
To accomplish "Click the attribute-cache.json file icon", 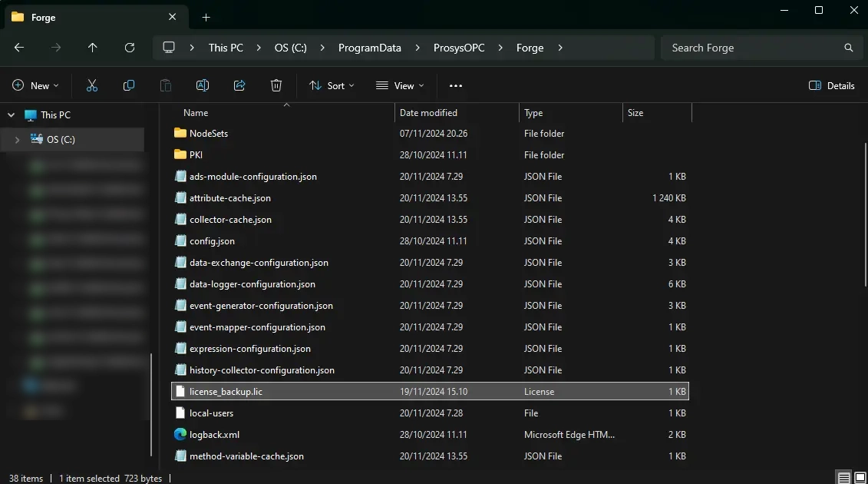I will click(x=180, y=198).
